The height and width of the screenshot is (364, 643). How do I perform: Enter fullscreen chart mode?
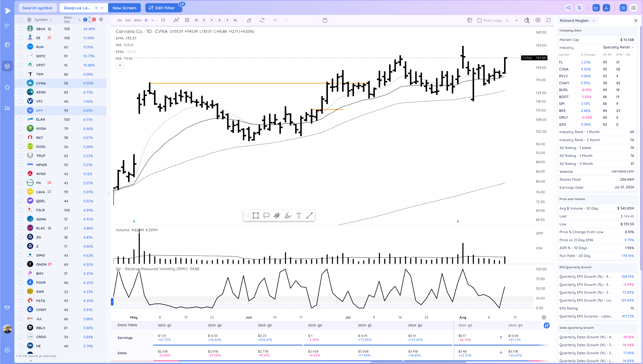(548, 20)
